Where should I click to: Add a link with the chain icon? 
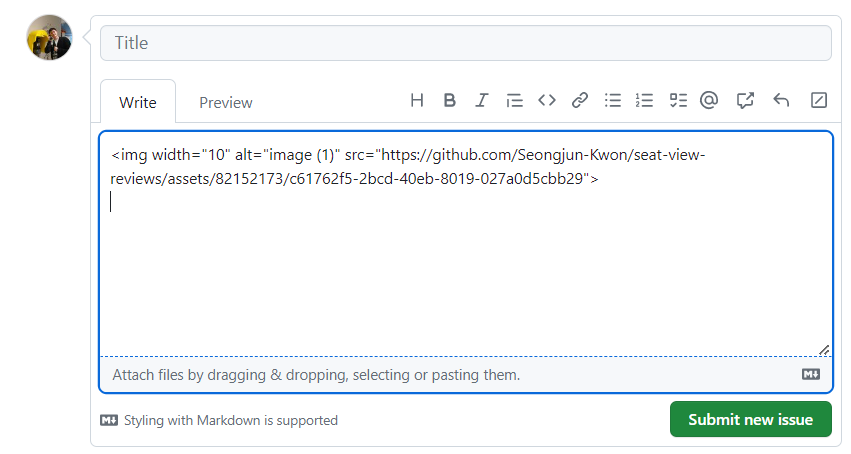[580, 100]
